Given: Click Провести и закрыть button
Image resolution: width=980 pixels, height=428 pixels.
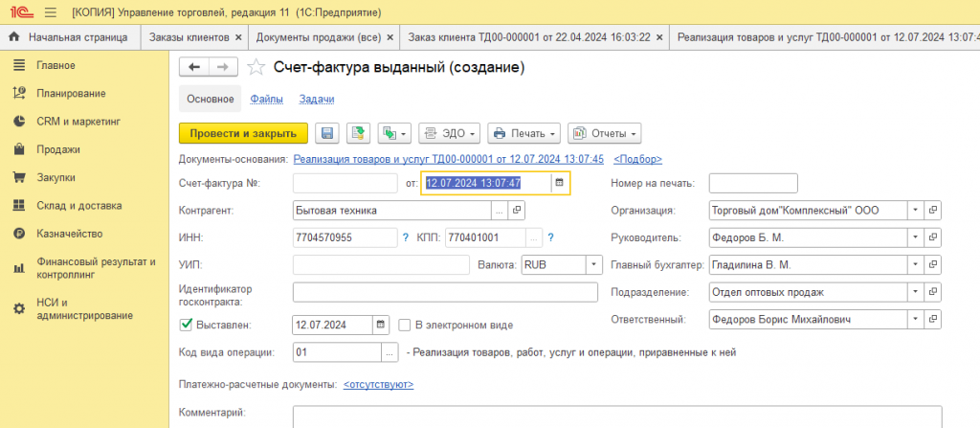Looking at the screenshot, I should click(x=243, y=133).
